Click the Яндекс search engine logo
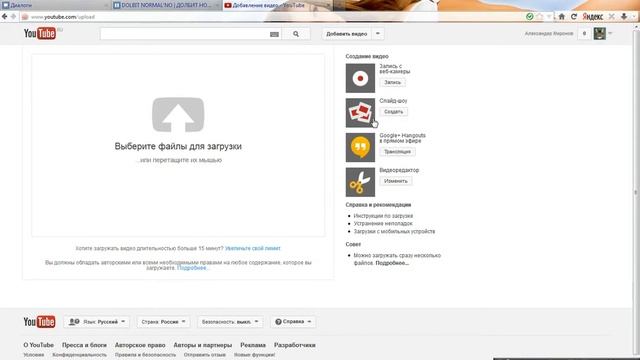Screen dimensions: 640x360 pos(593,16)
